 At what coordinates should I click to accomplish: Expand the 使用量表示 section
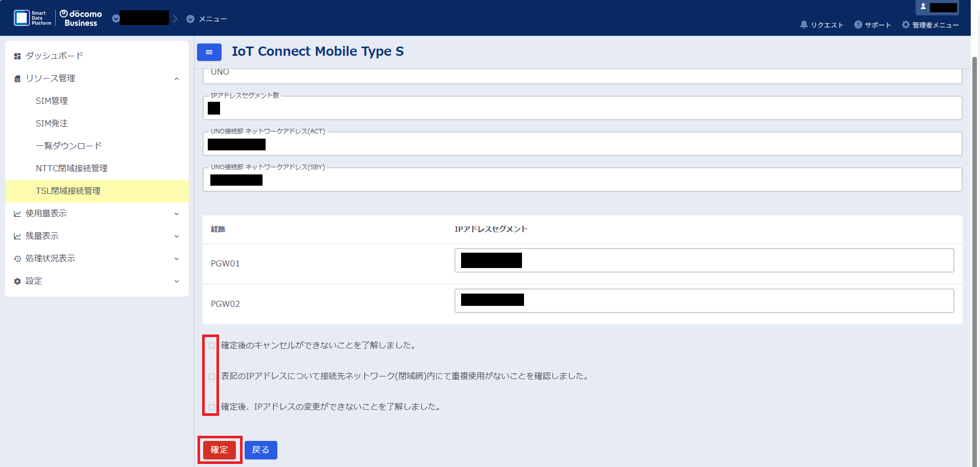coord(97,213)
